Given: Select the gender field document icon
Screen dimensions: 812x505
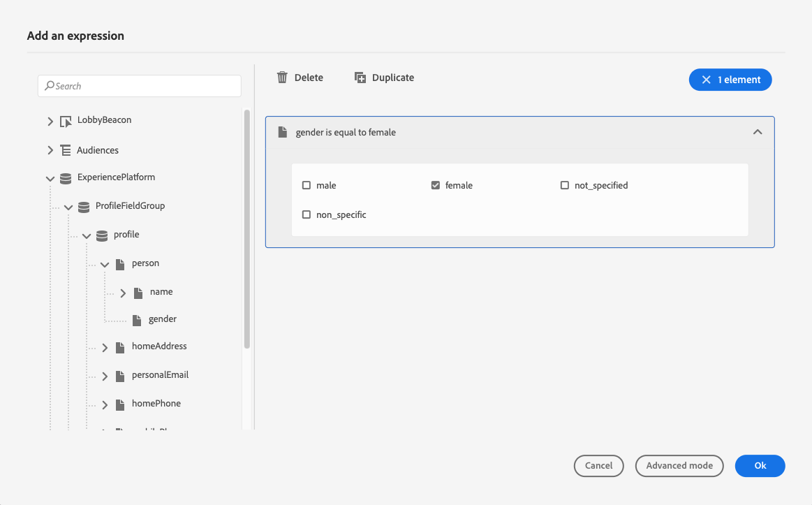Looking at the screenshot, I should [x=137, y=321].
